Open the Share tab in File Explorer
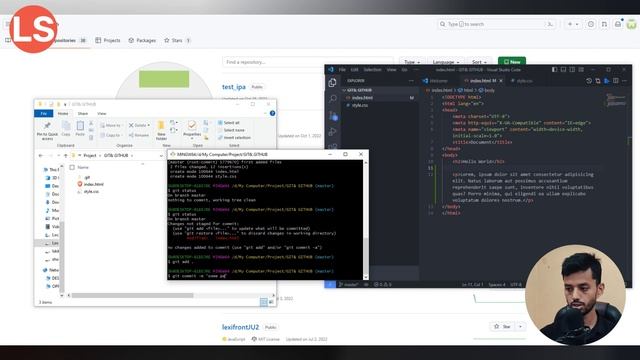Screen dimensions: 640x360 pos(83,113)
